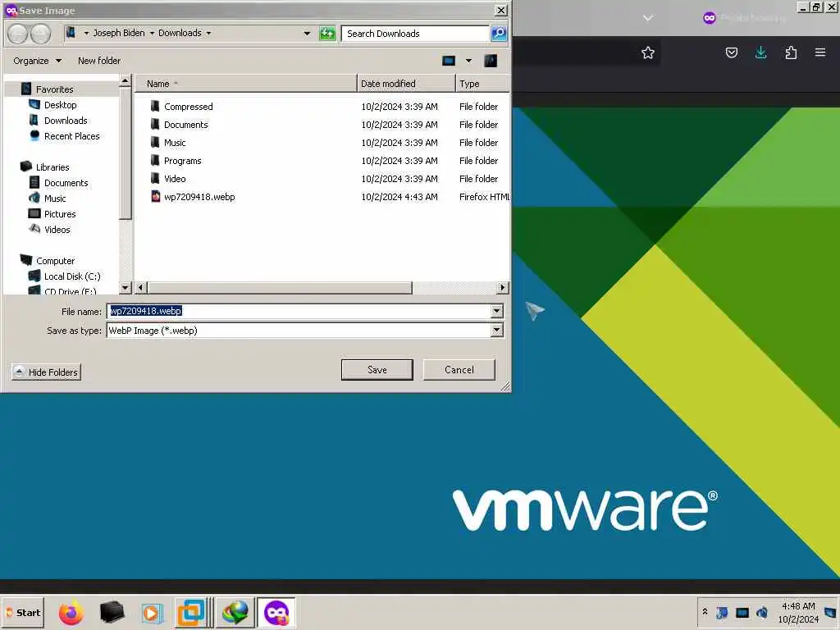Screen dimensions: 840x630
Task: Select Documents under Libraries
Action: (x=66, y=183)
